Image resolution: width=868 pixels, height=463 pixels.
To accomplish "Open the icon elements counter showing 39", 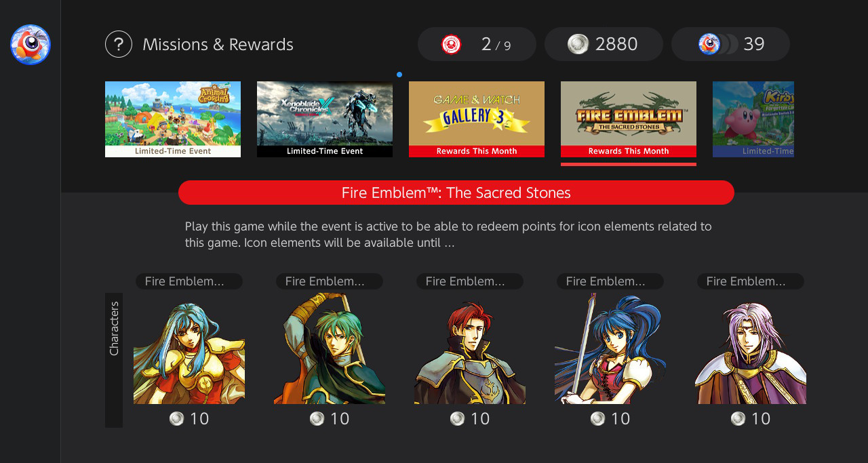I will point(730,44).
